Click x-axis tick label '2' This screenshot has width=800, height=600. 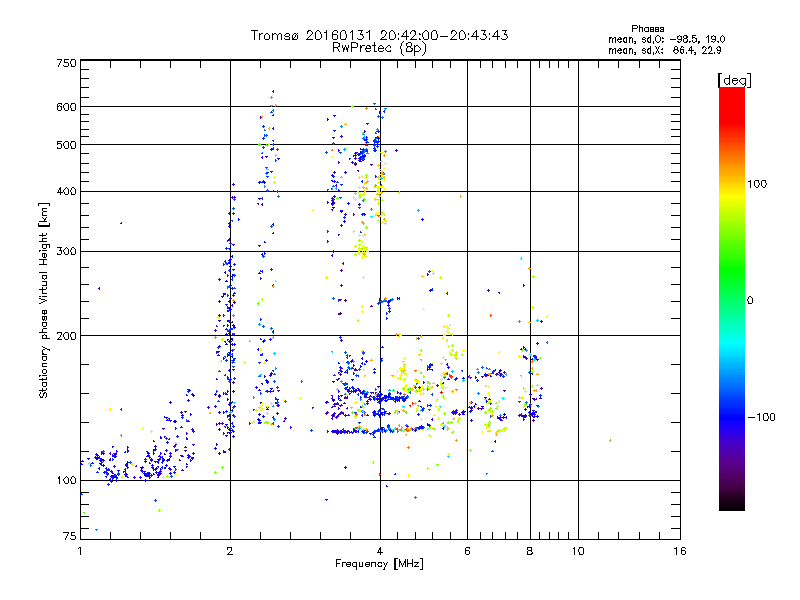tap(230, 551)
